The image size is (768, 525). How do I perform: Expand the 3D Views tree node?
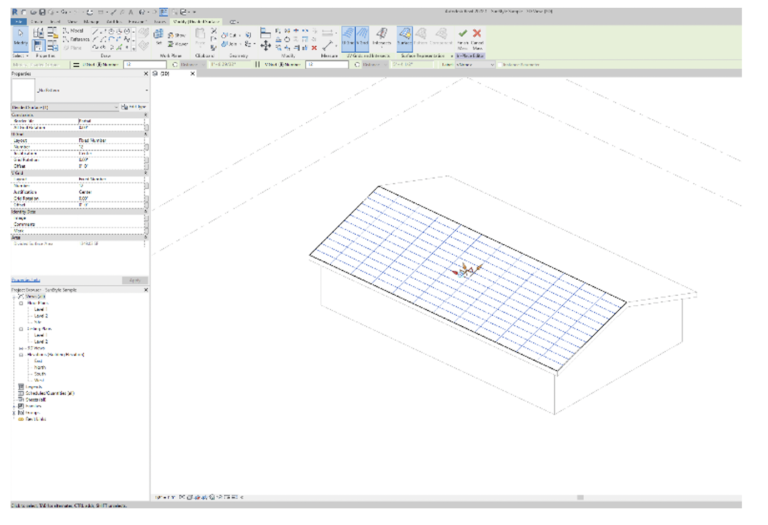[x=21, y=348]
